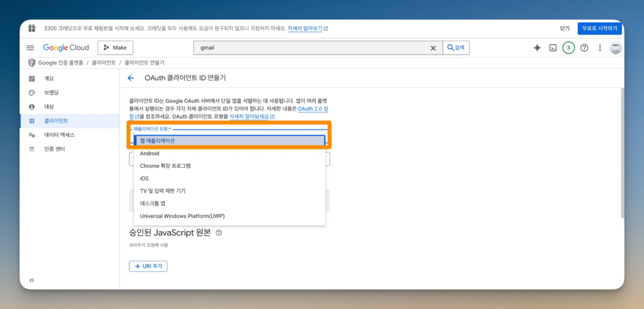Select TV 및 입력 제한 기기 option
This screenshot has width=644, height=309.
pyautogui.click(x=230, y=191)
